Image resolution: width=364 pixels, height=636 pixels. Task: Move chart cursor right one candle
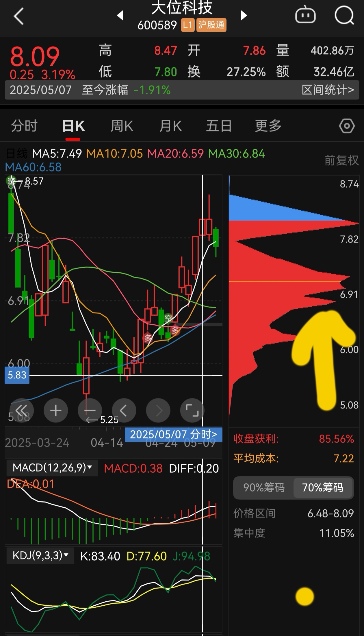click(x=158, y=410)
